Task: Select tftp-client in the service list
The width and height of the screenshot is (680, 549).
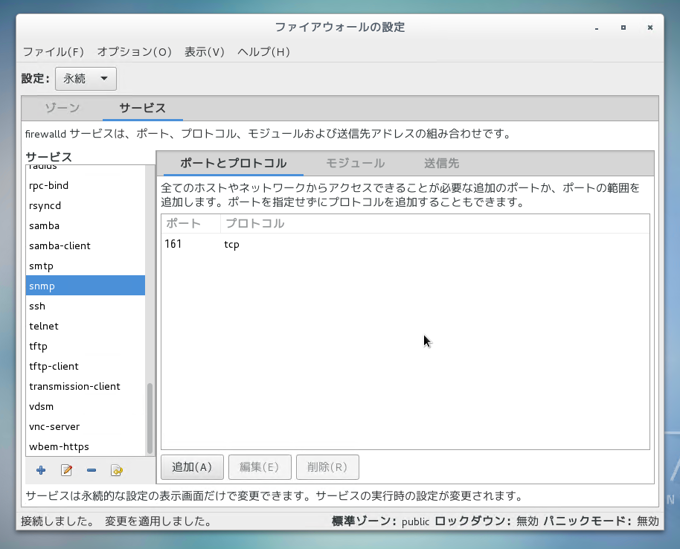Action: tap(85, 366)
